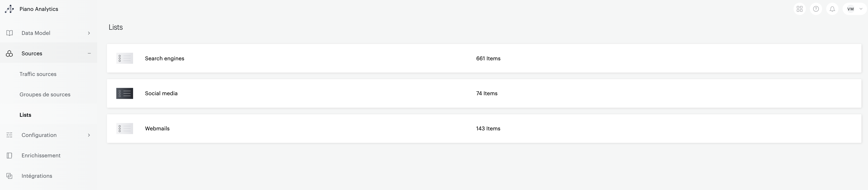Open the VM user account dropdown

[x=854, y=9]
